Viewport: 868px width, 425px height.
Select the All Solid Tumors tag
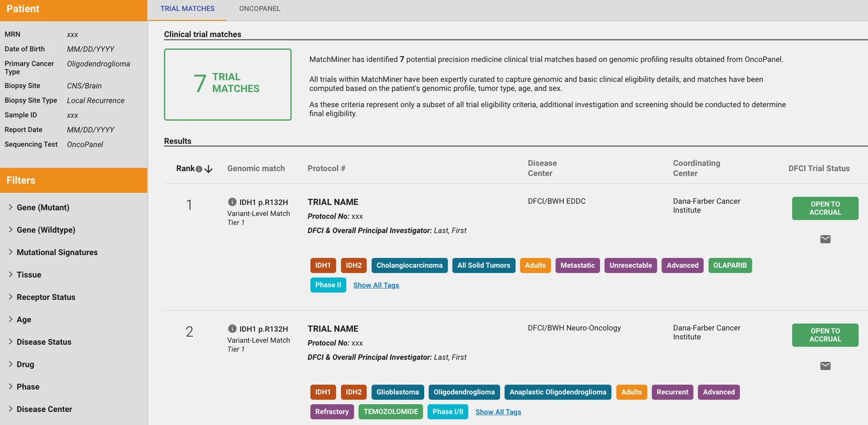click(484, 266)
